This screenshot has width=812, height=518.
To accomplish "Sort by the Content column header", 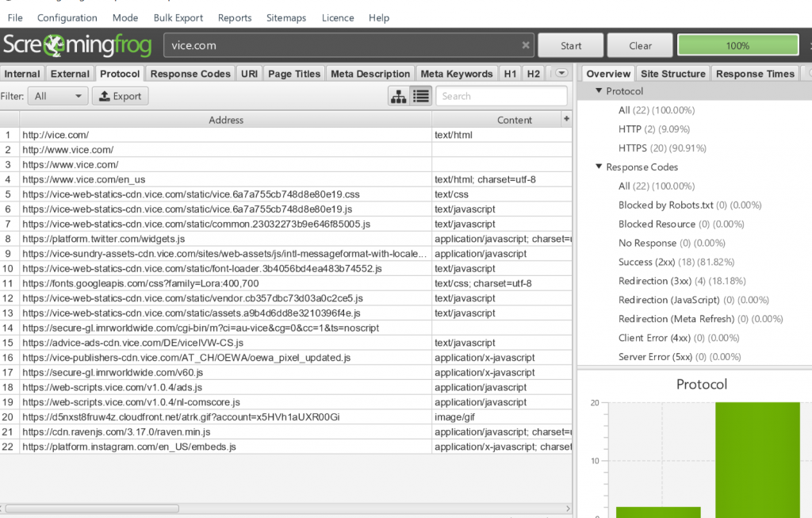I will [514, 120].
